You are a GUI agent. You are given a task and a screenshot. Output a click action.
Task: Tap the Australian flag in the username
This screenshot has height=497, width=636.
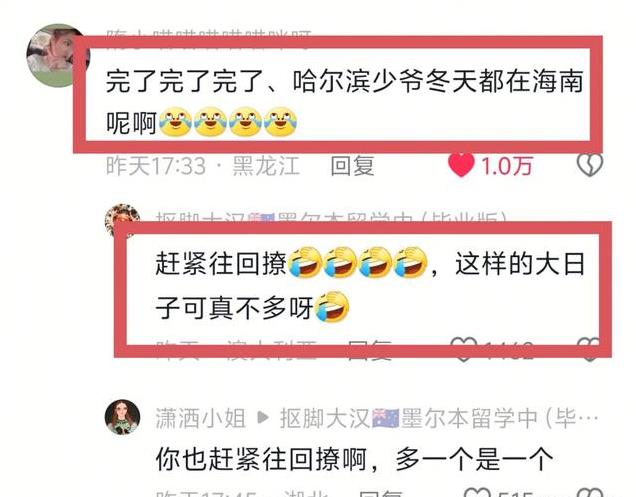pyautogui.click(x=385, y=418)
